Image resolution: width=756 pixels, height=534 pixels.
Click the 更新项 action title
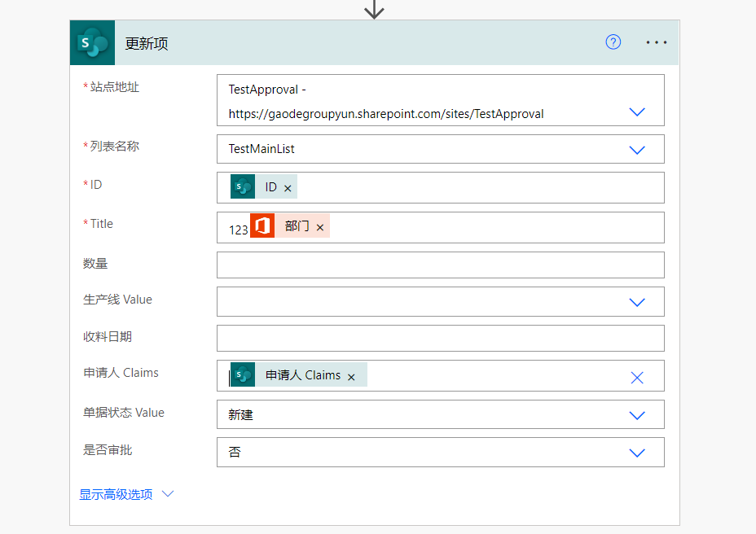click(147, 44)
